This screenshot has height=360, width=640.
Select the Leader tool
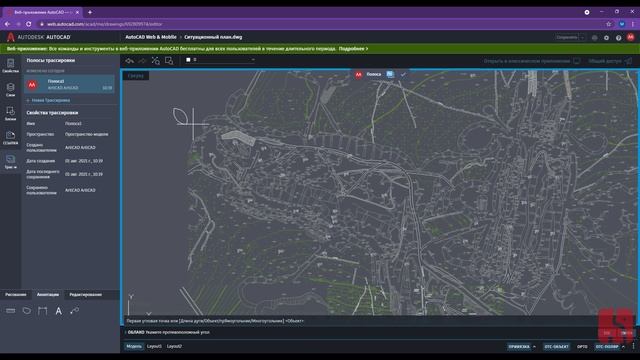click(74, 311)
